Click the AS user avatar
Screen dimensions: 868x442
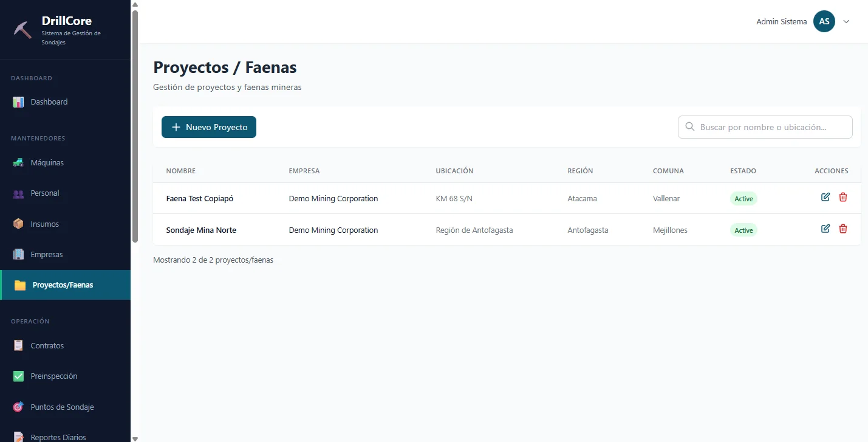(824, 22)
